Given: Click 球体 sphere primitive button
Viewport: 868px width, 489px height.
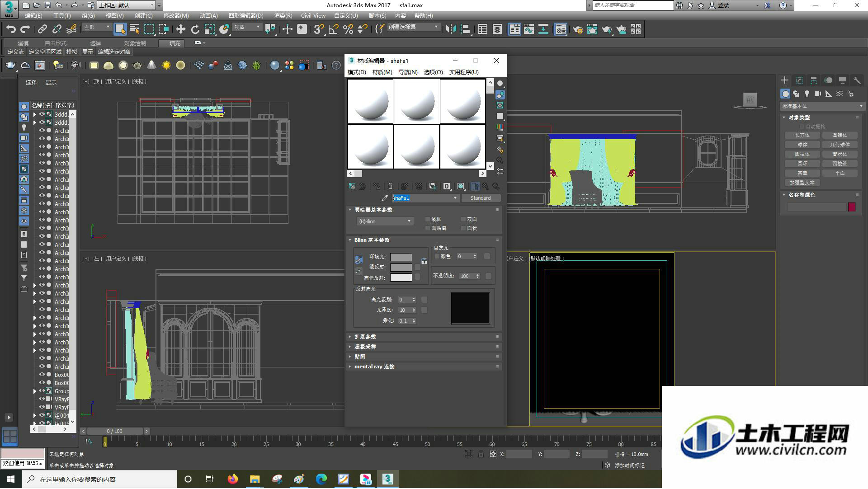Looking at the screenshot, I should point(802,145).
